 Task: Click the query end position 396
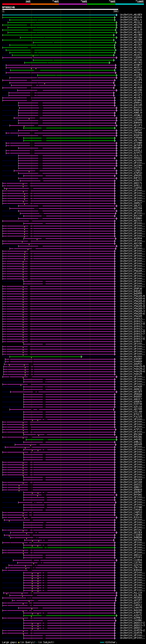[x=115, y=11]
